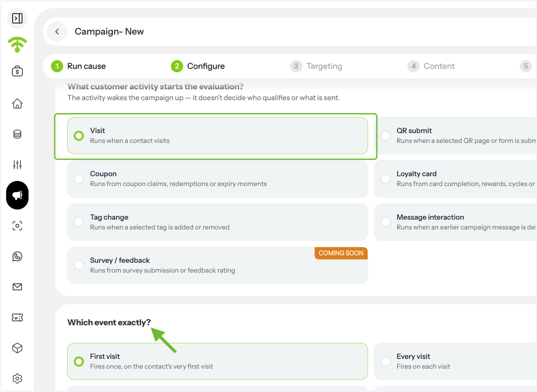Click 'Runs when a contact visits' text
537x392 pixels.
click(130, 141)
